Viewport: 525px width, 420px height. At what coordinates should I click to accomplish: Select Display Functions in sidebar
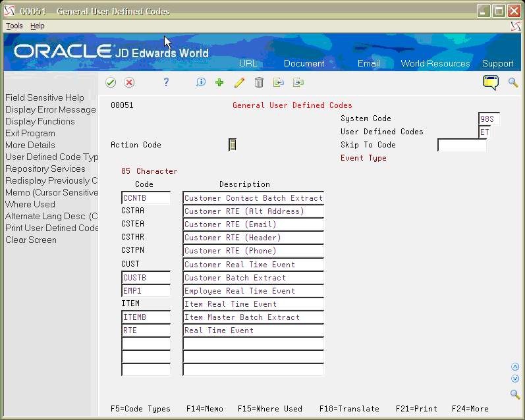40,121
